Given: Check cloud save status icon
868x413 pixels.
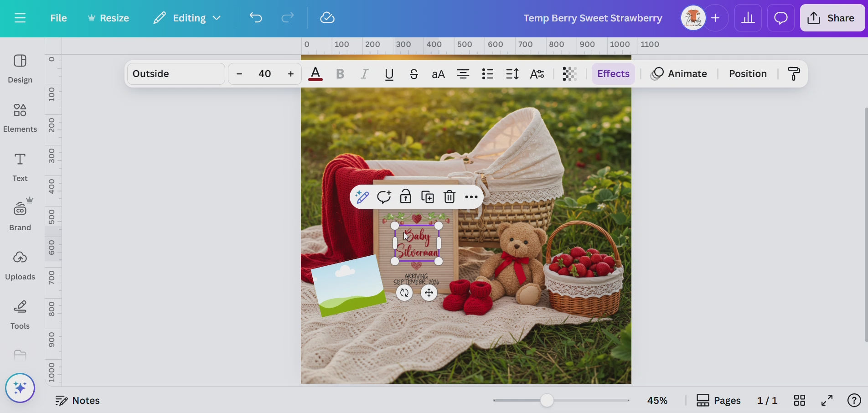Looking at the screenshot, I should point(327,18).
